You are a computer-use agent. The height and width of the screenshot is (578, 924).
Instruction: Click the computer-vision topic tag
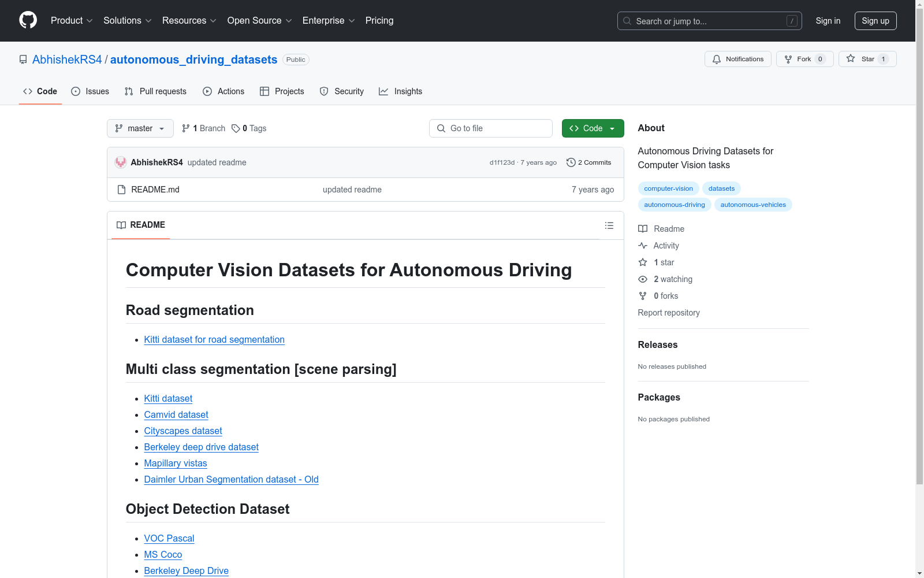pyautogui.click(x=669, y=188)
